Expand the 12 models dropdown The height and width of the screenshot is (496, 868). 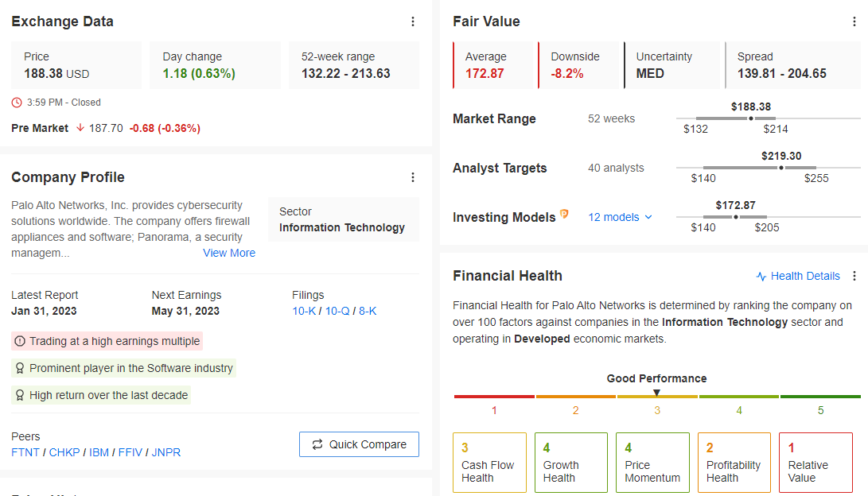[x=620, y=217]
